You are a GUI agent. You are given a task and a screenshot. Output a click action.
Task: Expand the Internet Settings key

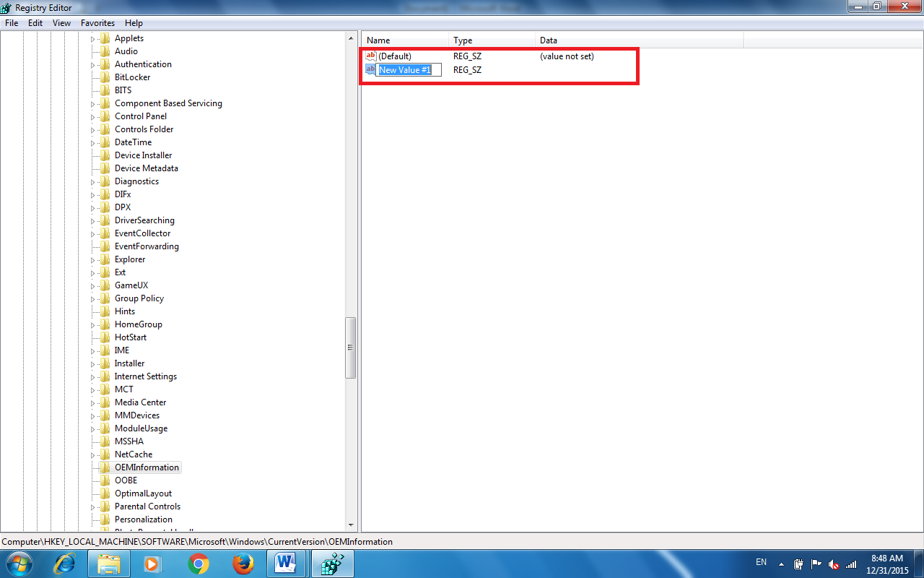pos(93,376)
